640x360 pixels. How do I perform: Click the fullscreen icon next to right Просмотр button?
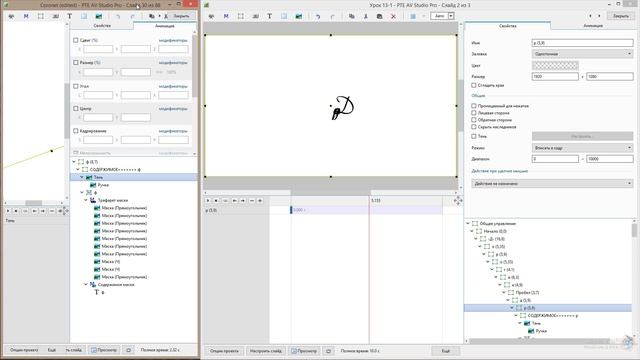[x=329, y=351]
